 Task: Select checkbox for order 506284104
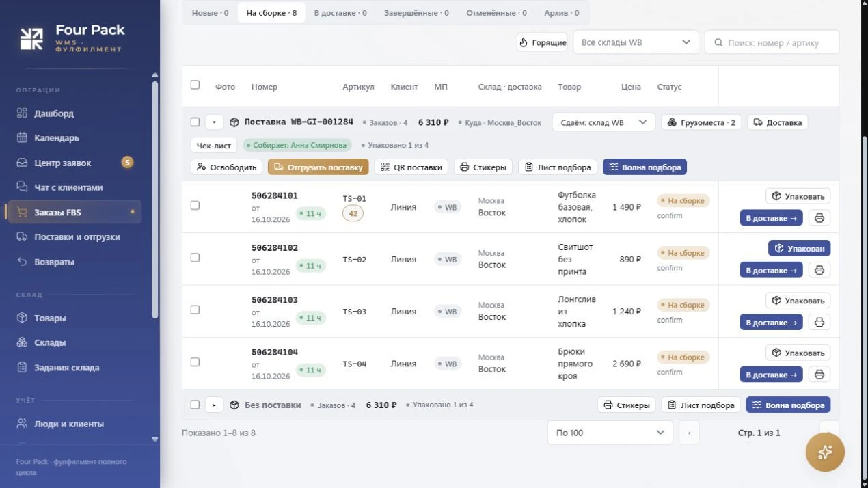[x=195, y=362]
